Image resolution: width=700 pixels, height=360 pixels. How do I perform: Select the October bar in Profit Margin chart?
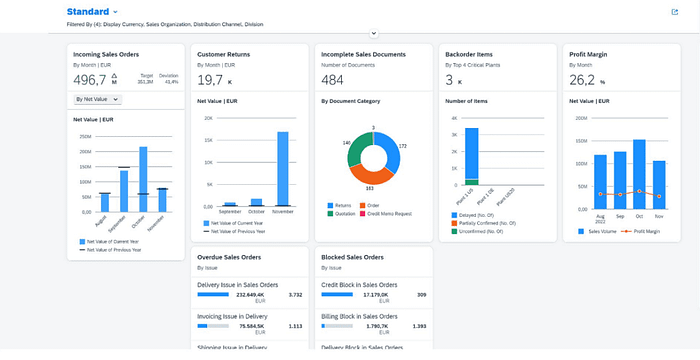(639, 174)
